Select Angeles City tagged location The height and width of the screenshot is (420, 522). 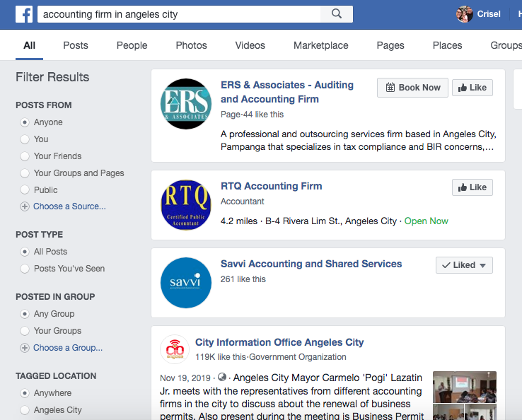[x=25, y=410]
